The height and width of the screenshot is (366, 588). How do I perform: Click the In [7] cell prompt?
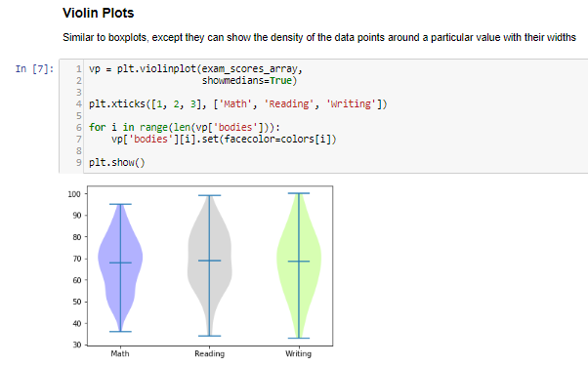(x=34, y=69)
